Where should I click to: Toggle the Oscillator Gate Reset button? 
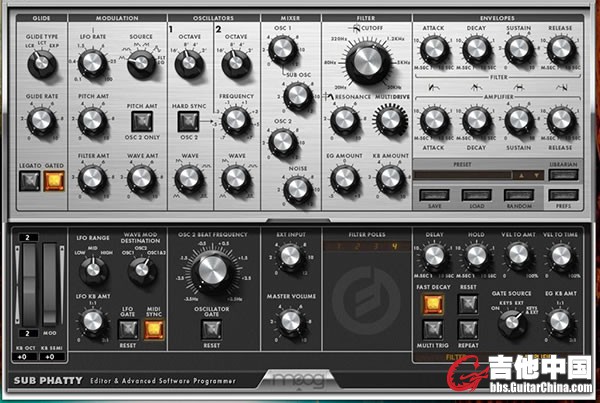[x=212, y=329]
